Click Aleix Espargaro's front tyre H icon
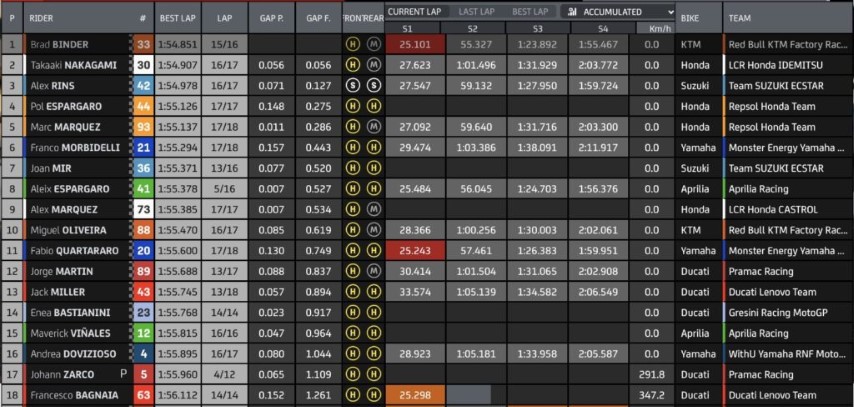 click(x=353, y=189)
